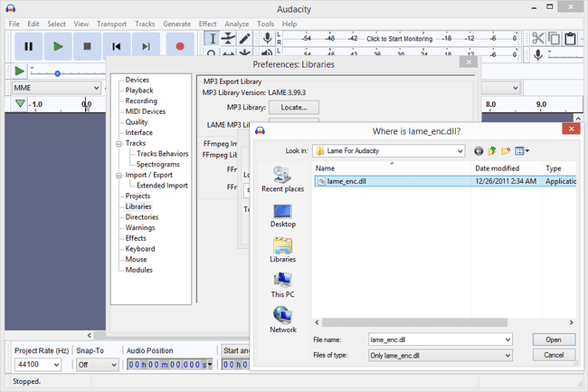Viewport: 588px width, 392px height.
Task: Open This PC in file dialog sidebar
Action: click(283, 285)
